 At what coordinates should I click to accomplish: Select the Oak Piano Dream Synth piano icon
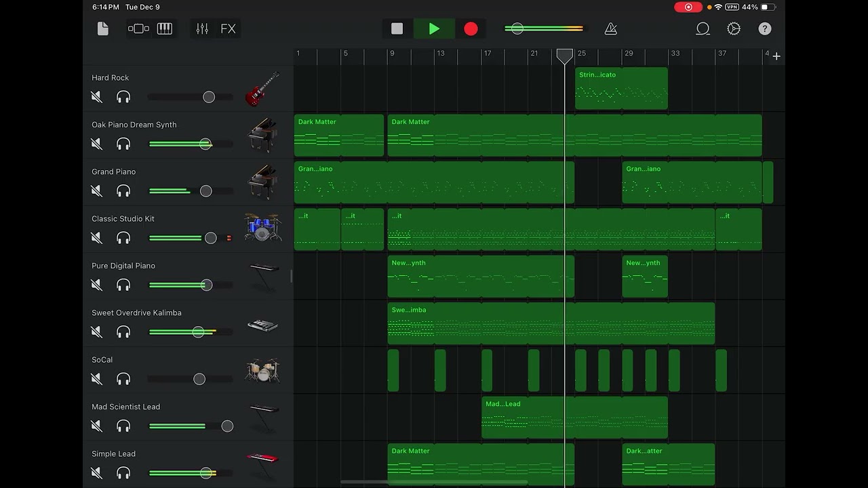point(262,135)
